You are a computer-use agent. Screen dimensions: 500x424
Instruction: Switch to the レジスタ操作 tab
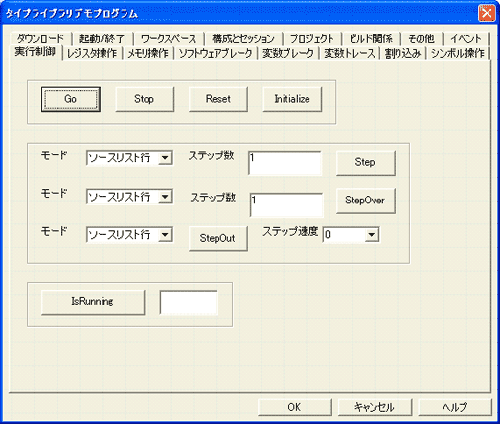point(92,53)
